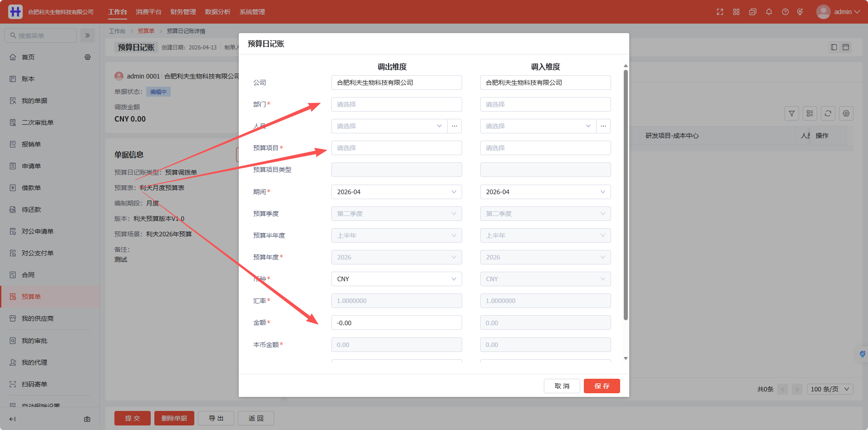
Task: Open table column settings gear icon
Action: tap(846, 113)
